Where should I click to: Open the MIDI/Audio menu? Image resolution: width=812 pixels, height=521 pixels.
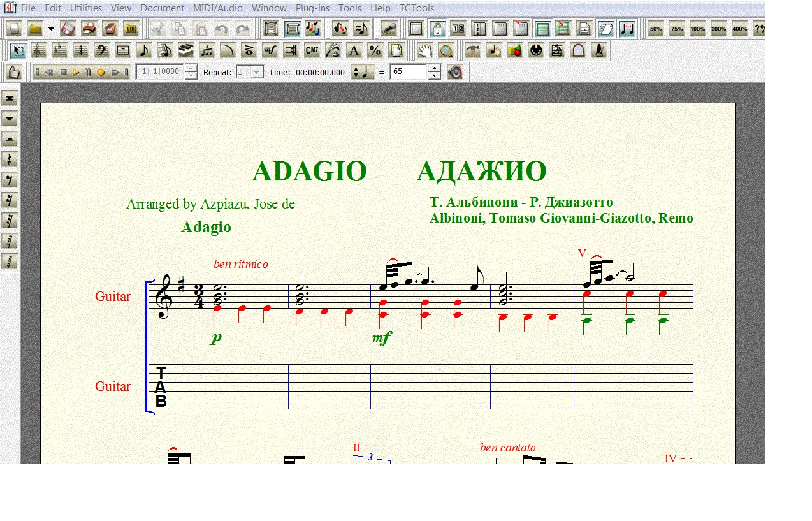click(x=218, y=8)
